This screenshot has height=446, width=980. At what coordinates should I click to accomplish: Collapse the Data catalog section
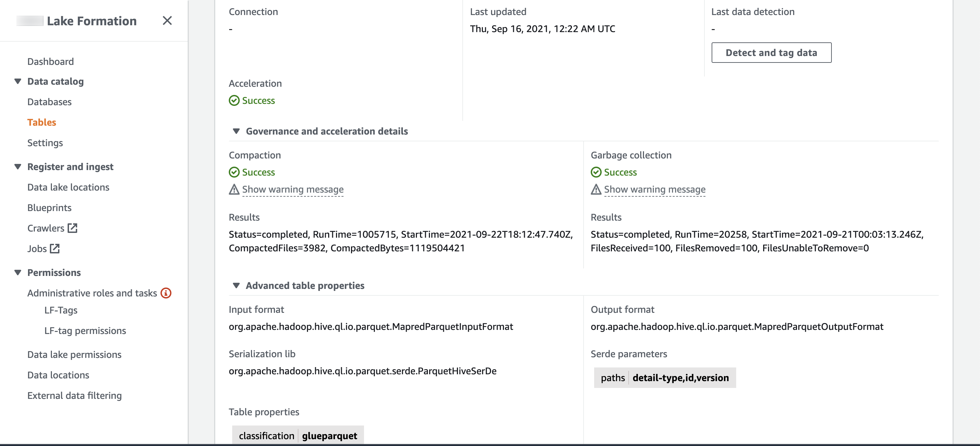click(x=17, y=81)
